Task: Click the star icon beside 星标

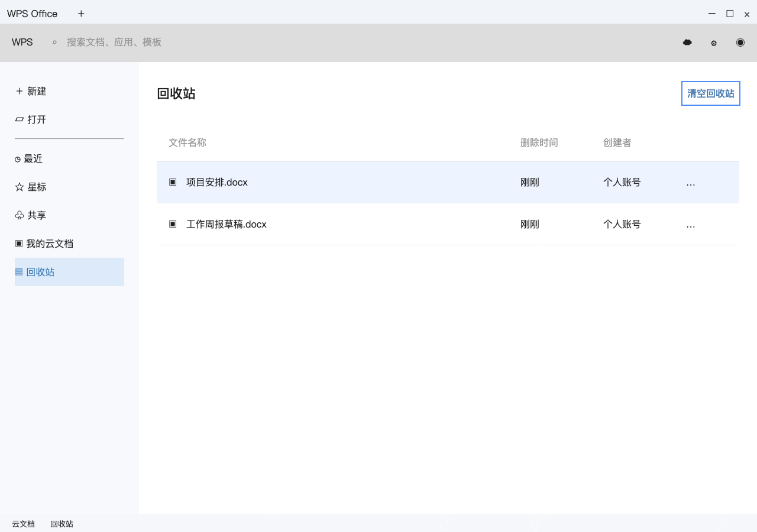Action: 20,187
